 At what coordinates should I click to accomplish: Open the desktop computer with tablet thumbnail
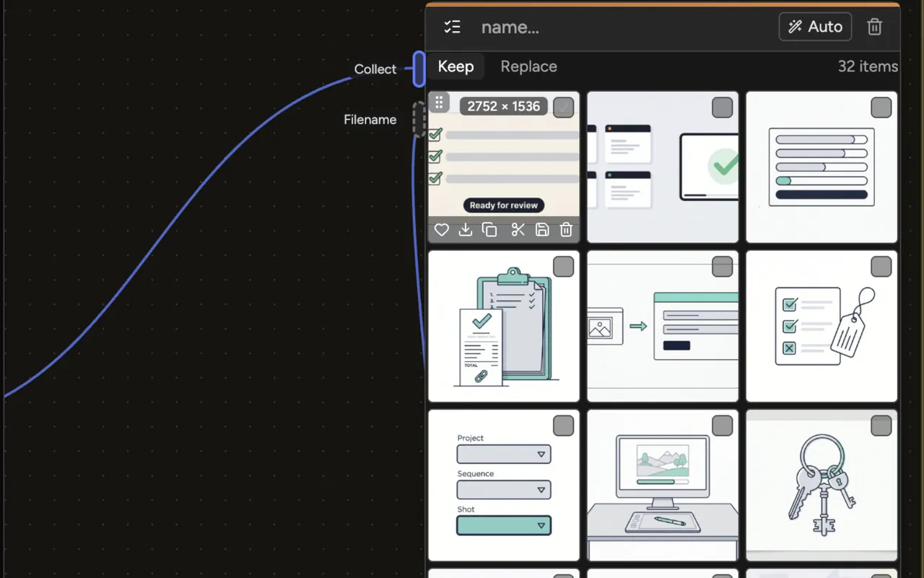pyautogui.click(x=663, y=485)
